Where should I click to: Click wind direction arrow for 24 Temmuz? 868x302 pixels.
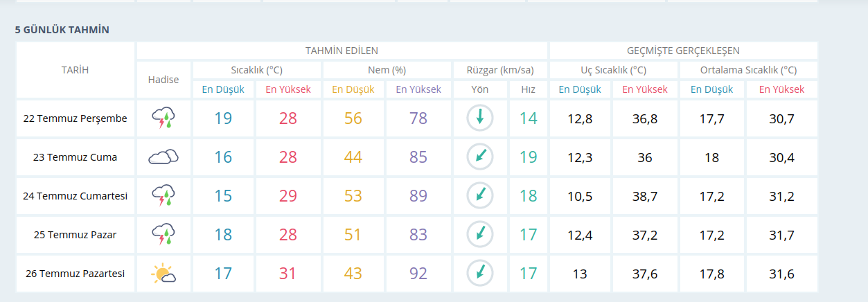tap(479, 196)
